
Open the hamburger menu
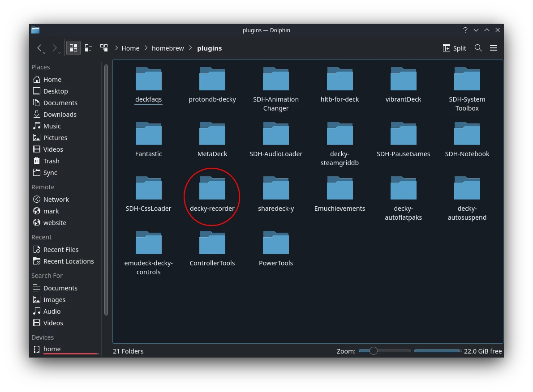[x=494, y=48]
